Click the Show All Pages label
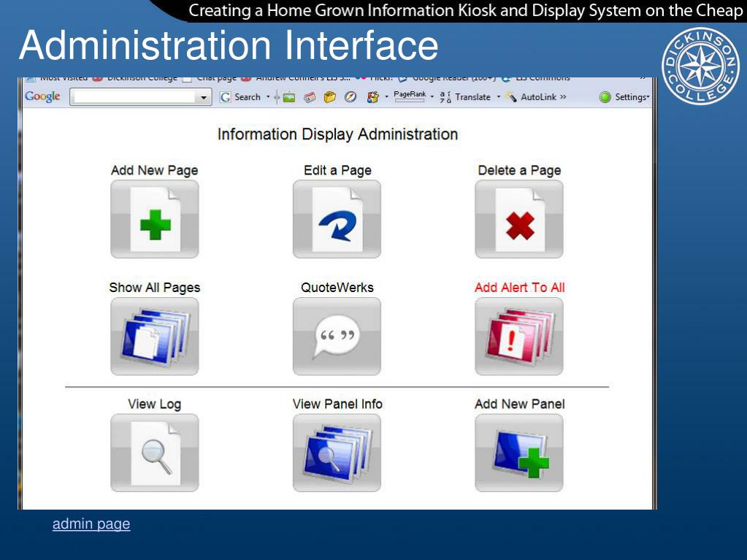This screenshot has height=560, width=747. click(154, 288)
